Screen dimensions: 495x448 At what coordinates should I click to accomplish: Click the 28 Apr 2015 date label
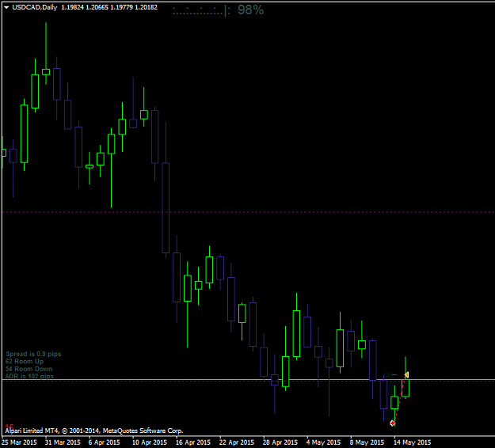click(280, 442)
